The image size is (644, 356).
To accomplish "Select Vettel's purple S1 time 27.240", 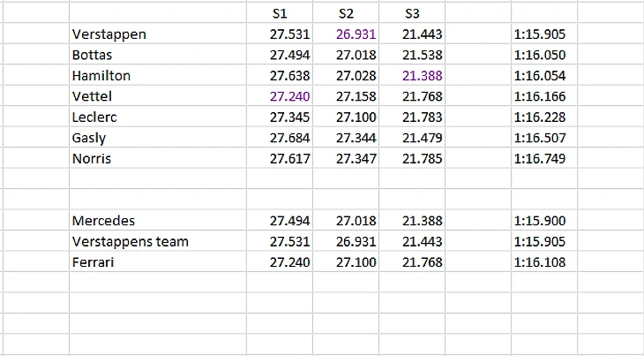I will [x=280, y=95].
